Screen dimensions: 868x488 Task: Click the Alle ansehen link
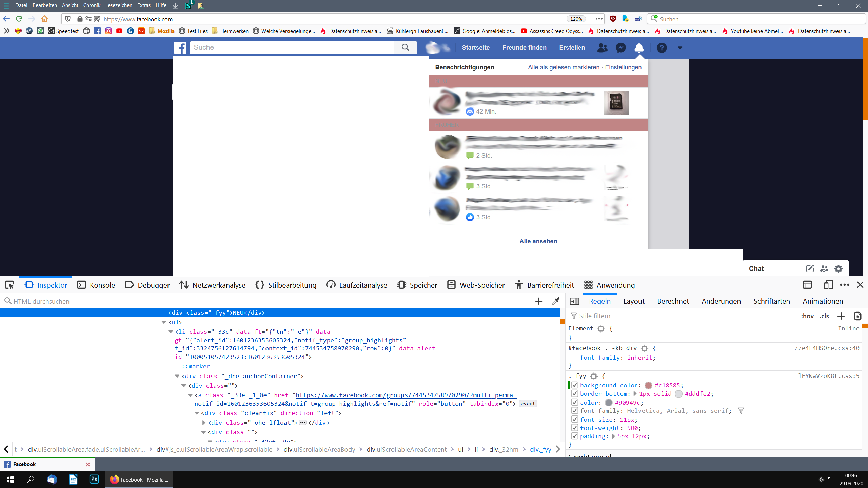point(538,241)
